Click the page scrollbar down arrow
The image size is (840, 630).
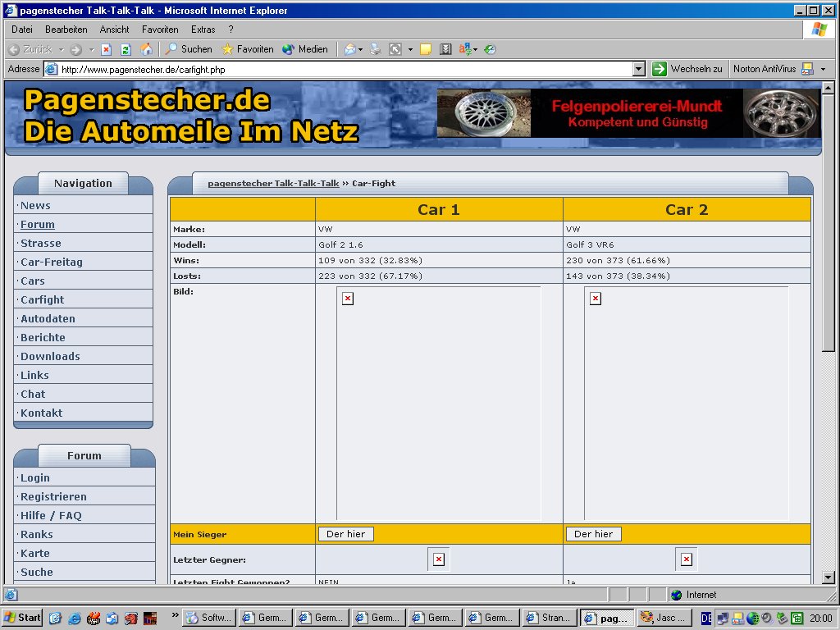pos(829,577)
